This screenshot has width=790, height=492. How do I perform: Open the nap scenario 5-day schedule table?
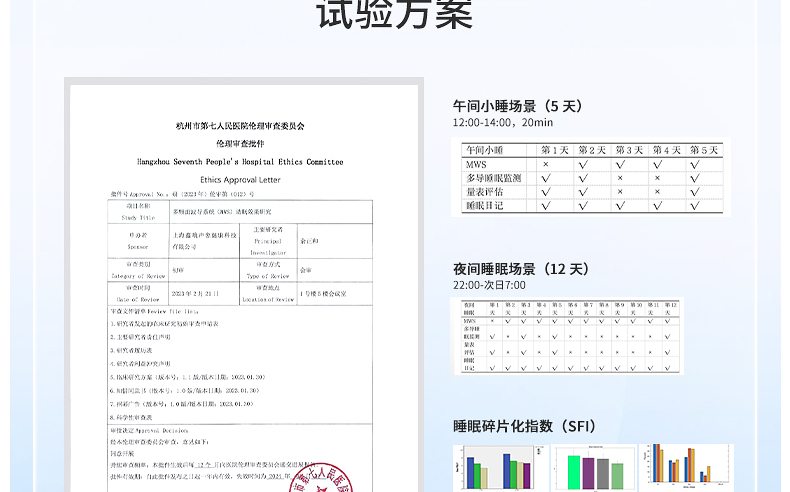point(590,177)
